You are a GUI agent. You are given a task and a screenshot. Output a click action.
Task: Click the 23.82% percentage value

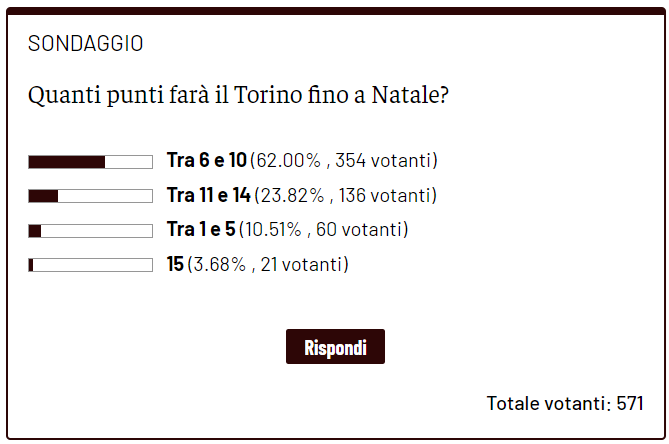pos(293,196)
